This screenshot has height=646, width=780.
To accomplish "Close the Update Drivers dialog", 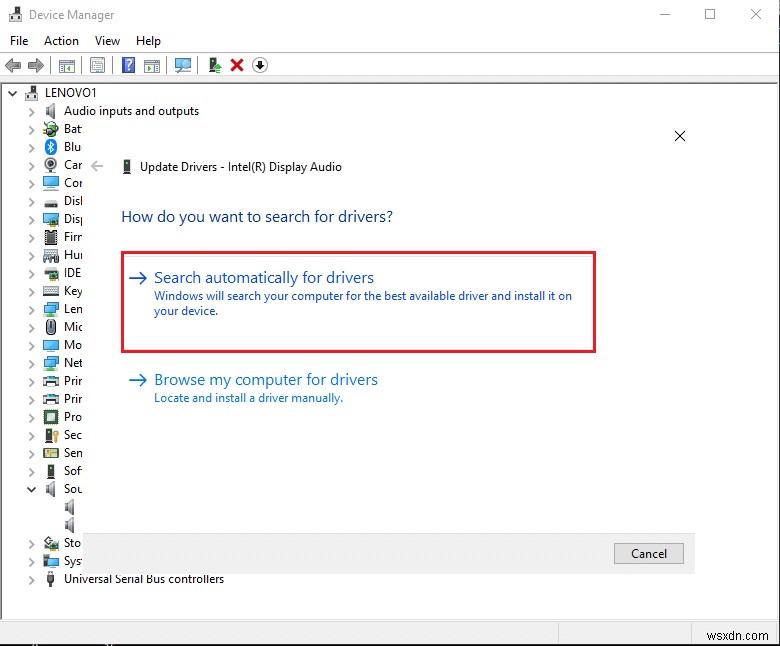I will pyautogui.click(x=680, y=136).
